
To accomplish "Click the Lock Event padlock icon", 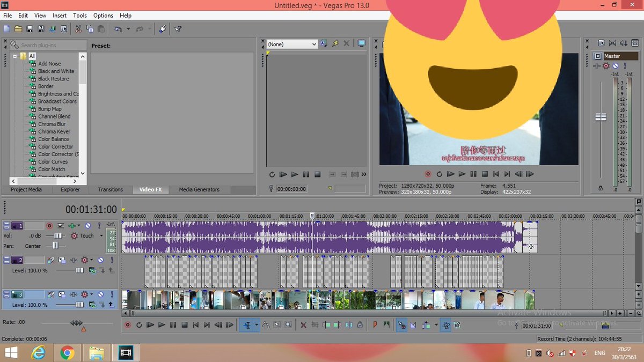I will tap(360, 325).
